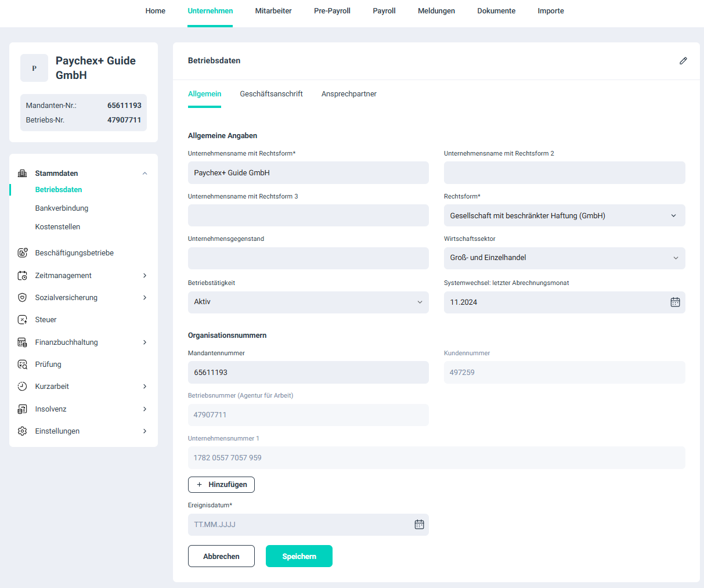Click the Paychex+ Guide GmbH company title

point(96,68)
